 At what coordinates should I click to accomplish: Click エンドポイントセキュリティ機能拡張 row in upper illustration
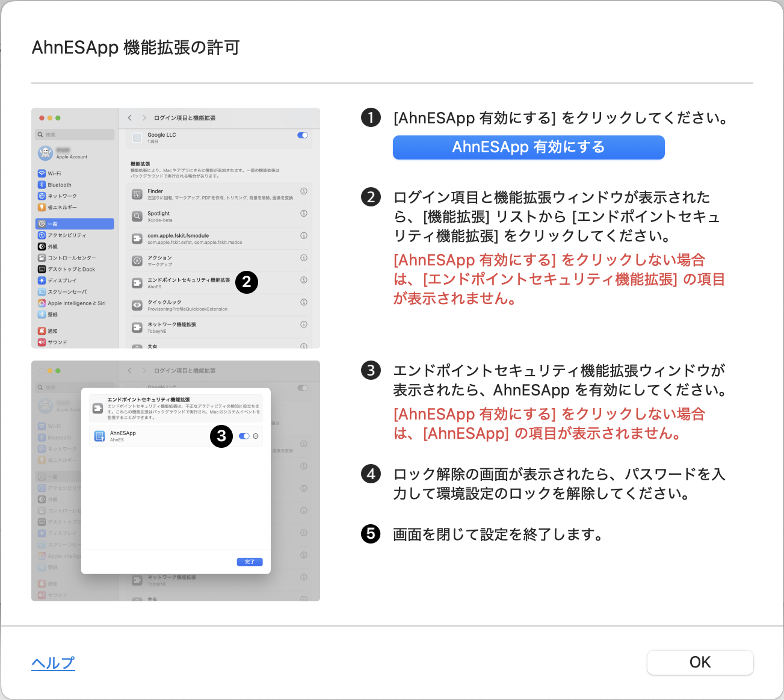click(220, 282)
